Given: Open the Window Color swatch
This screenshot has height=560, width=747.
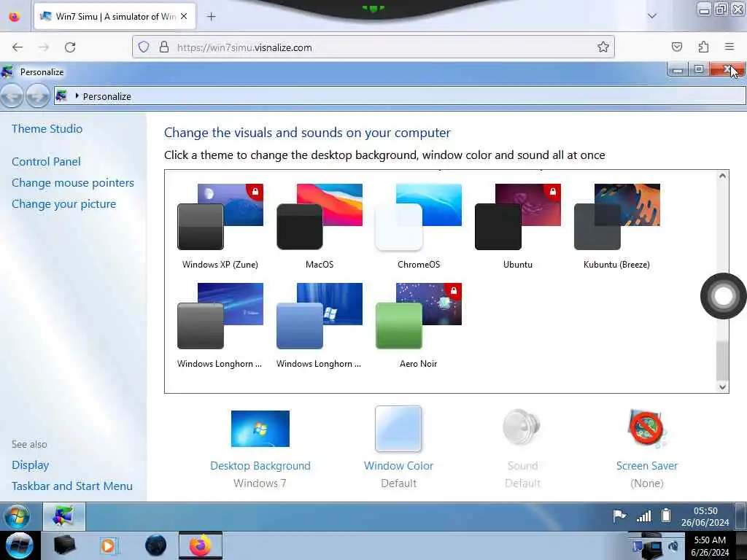Looking at the screenshot, I should pos(398,429).
